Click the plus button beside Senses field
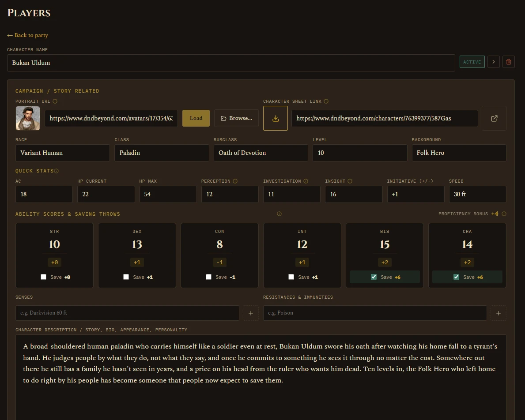Screen dimensions: 525x420 pos(251,313)
